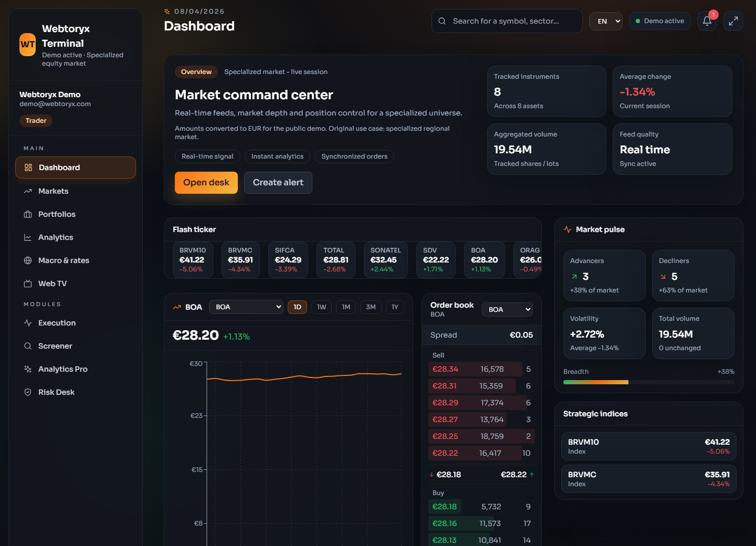Toggle the 3M chart period
The height and width of the screenshot is (546, 756).
coord(371,307)
